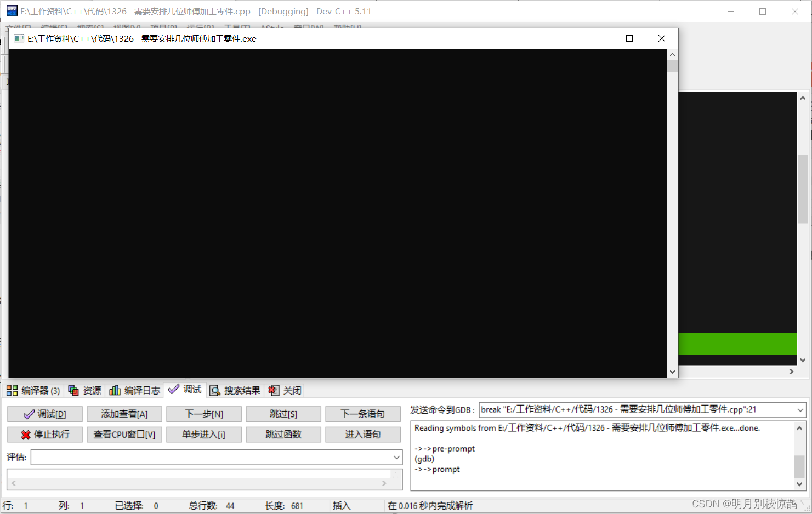Image resolution: width=812 pixels, height=514 pixels.
Task: Click the evaluation result scroll left arrow
Action: [x=13, y=483]
